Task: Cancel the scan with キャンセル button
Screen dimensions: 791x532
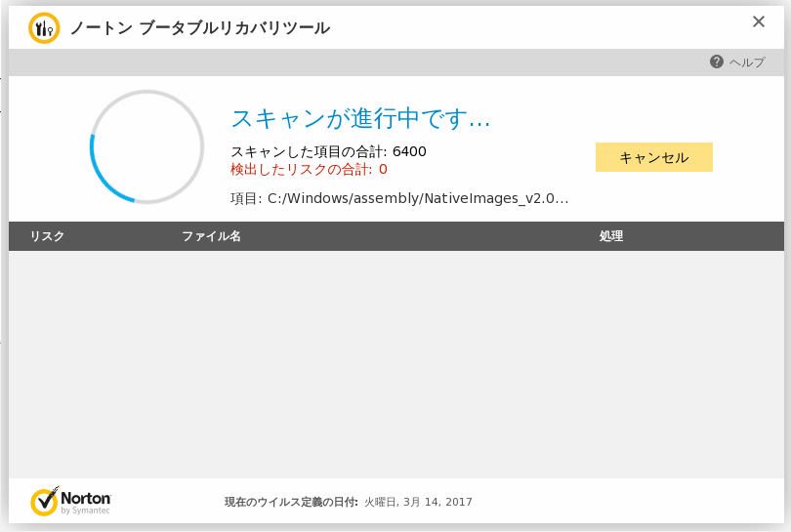Action: (653, 157)
